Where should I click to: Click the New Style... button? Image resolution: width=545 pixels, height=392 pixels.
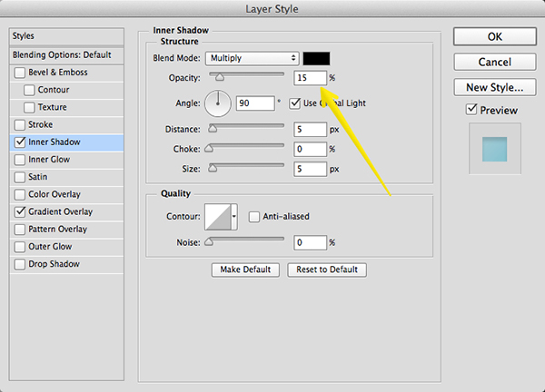(x=494, y=87)
